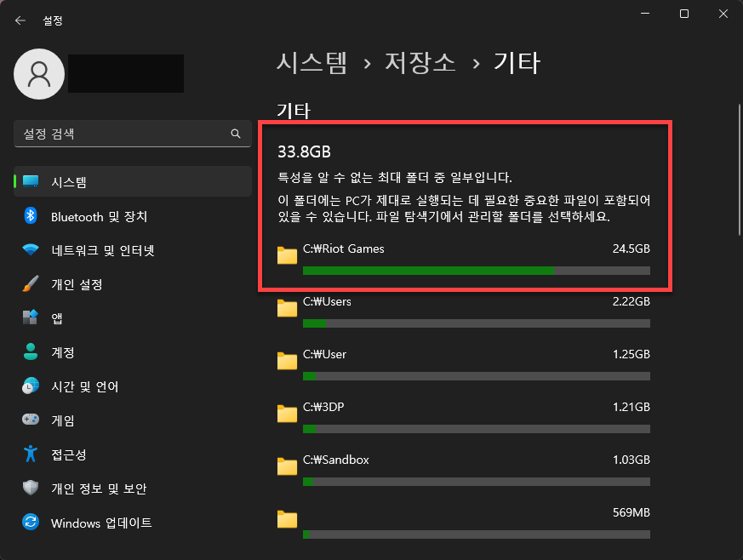Open the user profile avatar
This screenshot has width=743, height=560.
[39, 74]
